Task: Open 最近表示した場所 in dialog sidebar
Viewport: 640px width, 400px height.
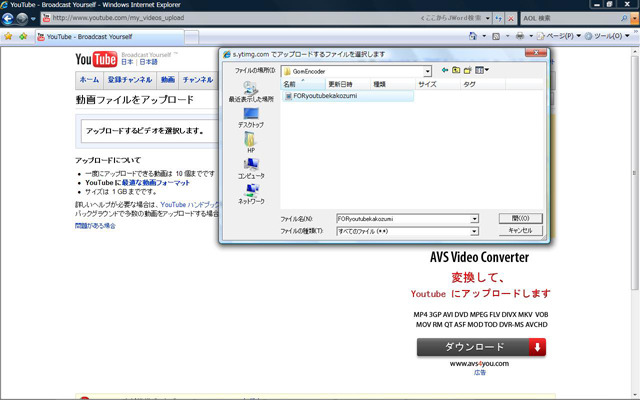Action: [251, 92]
